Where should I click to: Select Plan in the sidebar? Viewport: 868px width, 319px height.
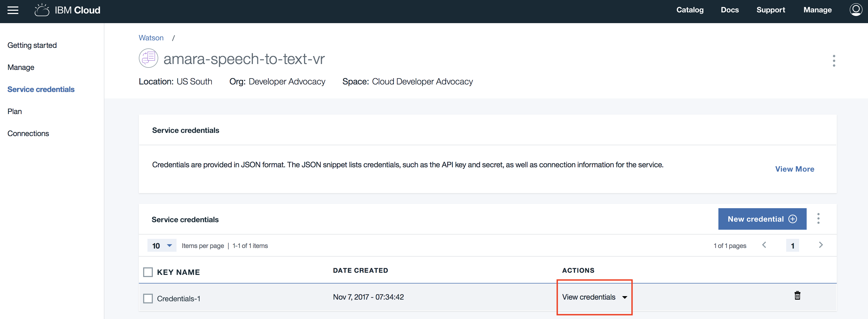tap(15, 112)
